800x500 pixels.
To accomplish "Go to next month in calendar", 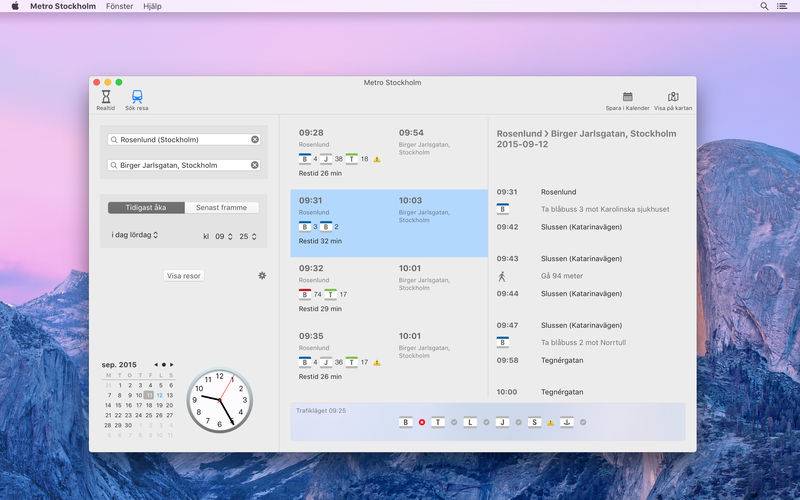I will click(x=171, y=365).
